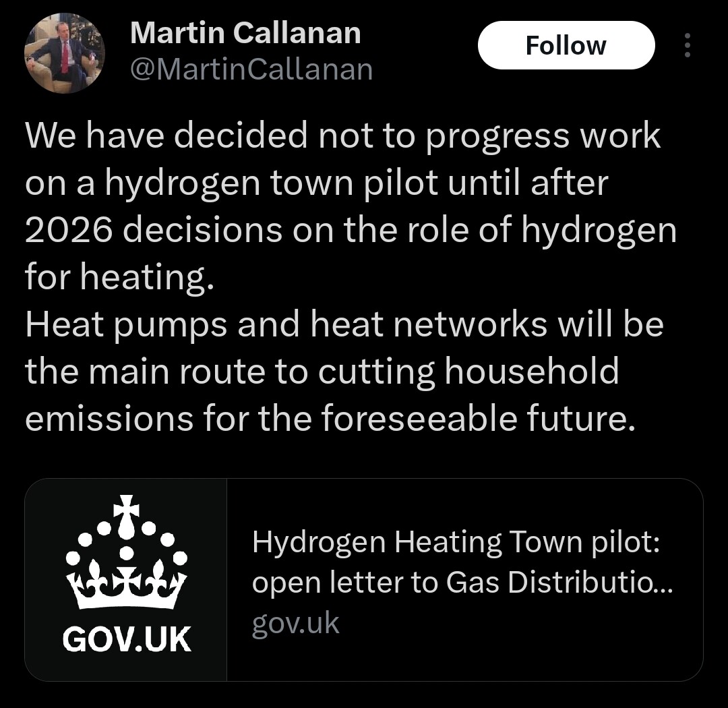Open the @MartinCallanan handle
728x708 pixels.
pyautogui.click(x=251, y=69)
